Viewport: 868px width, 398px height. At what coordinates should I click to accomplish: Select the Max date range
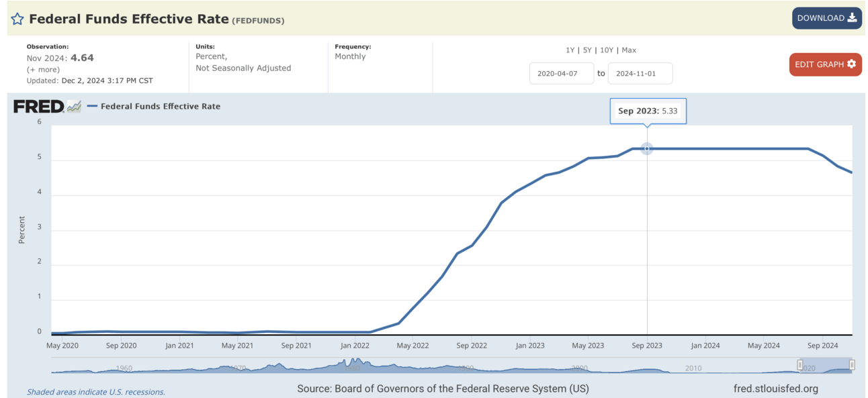click(x=629, y=50)
